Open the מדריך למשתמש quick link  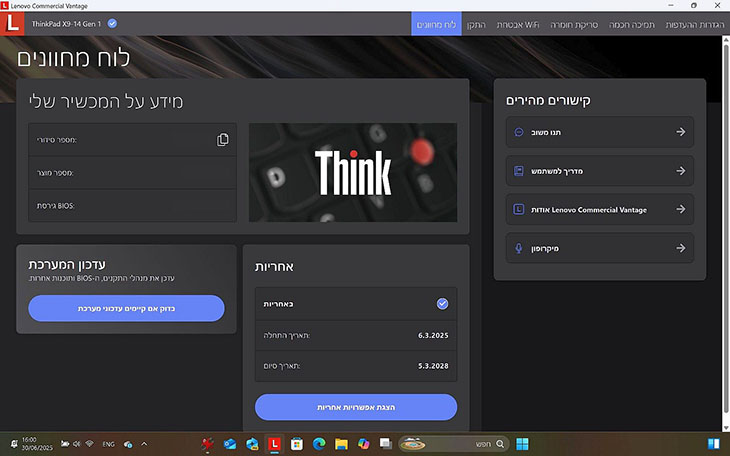[x=600, y=171]
